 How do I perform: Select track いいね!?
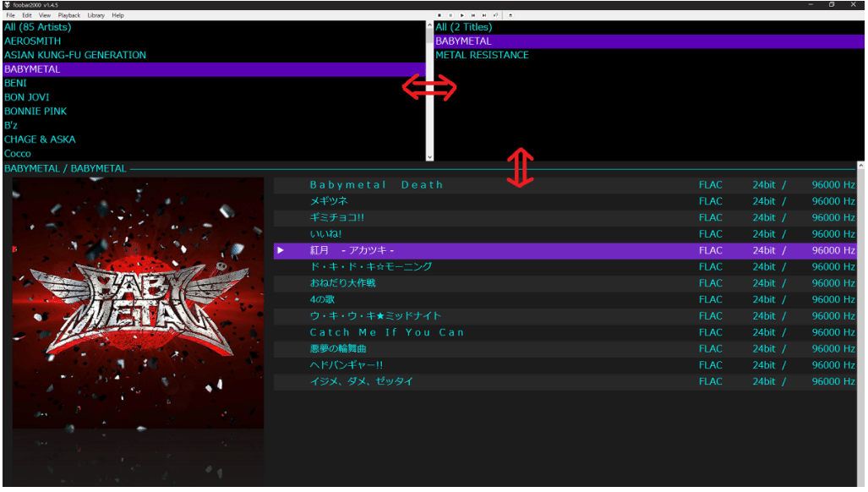coord(565,233)
